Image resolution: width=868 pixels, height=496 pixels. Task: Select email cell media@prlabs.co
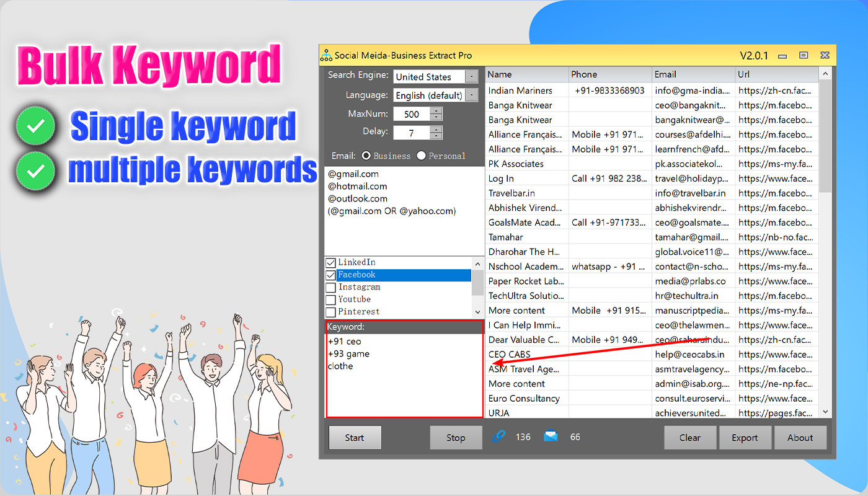click(x=693, y=281)
